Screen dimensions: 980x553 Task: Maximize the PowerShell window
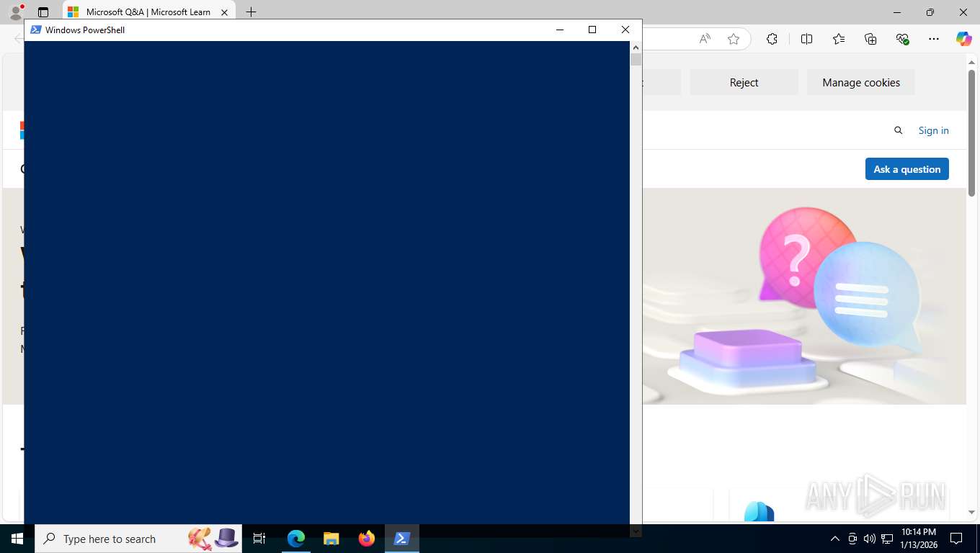click(x=592, y=30)
